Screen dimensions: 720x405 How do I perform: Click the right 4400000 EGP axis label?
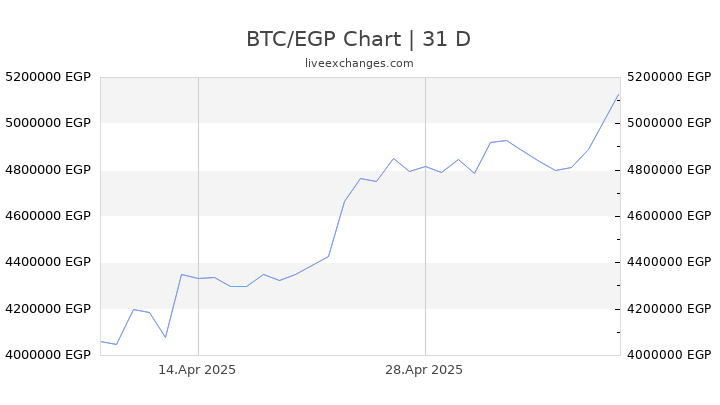coord(669,262)
